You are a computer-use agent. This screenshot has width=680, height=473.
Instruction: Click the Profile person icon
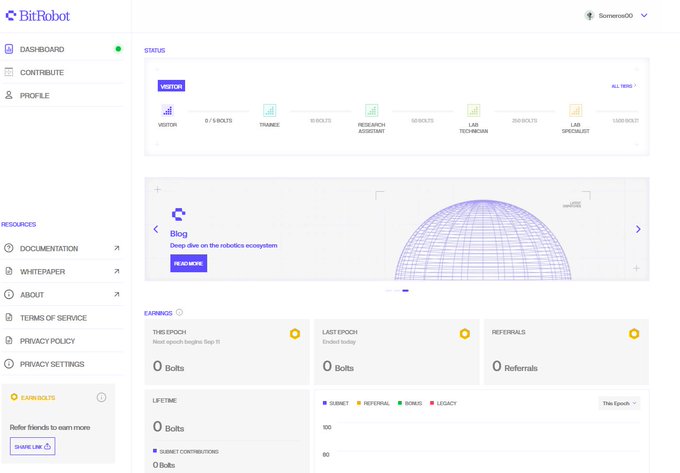[9, 95]
